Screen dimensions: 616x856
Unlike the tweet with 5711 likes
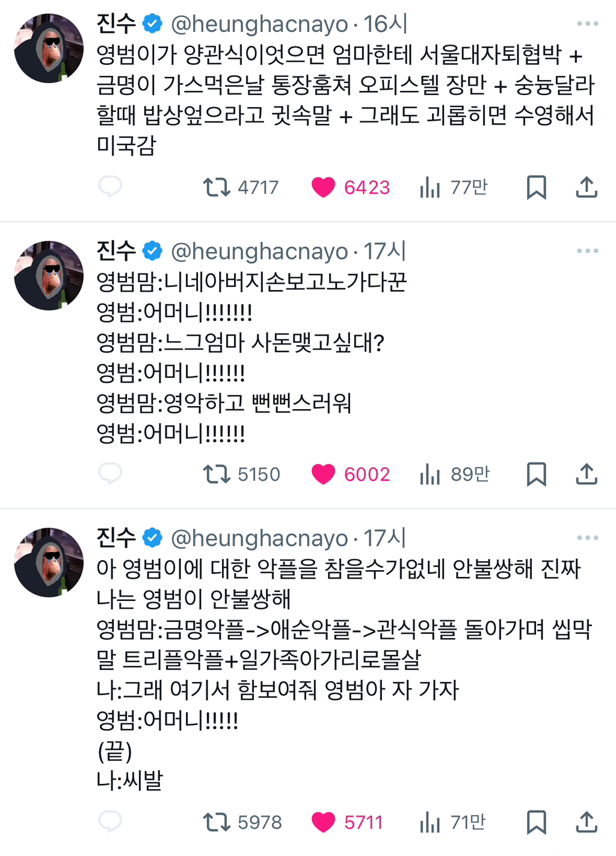(323, 822)
